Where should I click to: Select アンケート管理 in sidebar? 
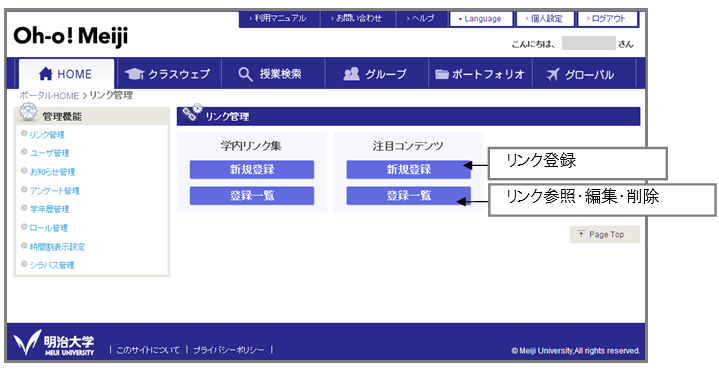tap(54, 191)
